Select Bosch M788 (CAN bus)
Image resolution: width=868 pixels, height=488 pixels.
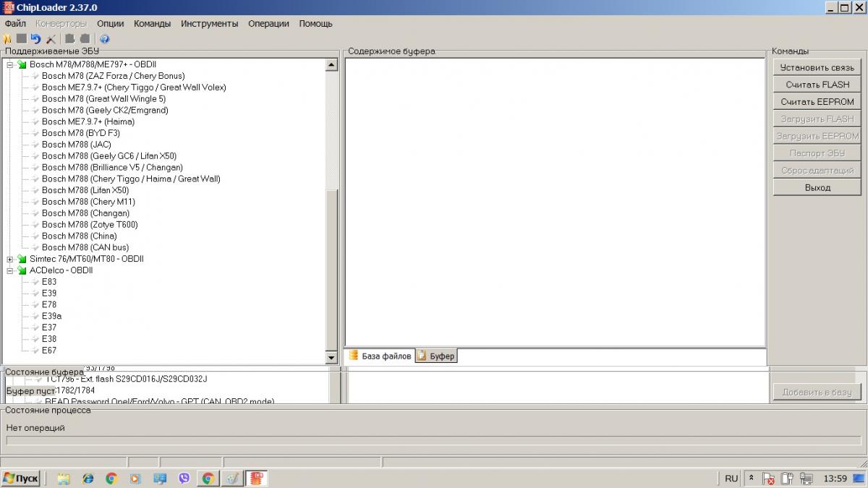[x=85, y=248]
